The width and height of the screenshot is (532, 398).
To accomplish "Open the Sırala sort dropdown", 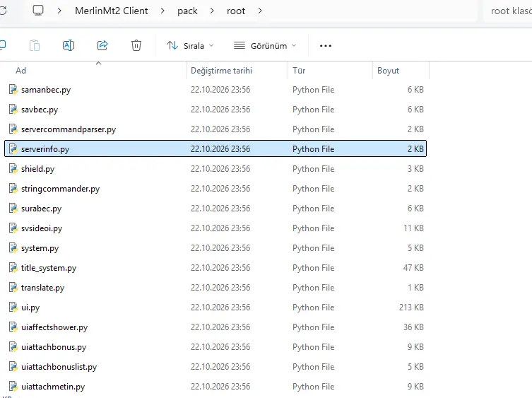I will pos(190,45).
